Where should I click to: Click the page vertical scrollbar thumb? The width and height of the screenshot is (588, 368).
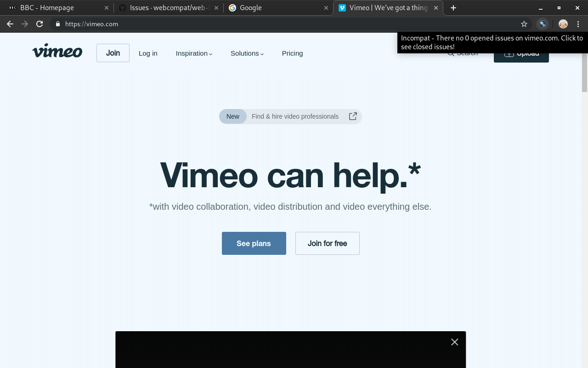(x=585, y=67)
